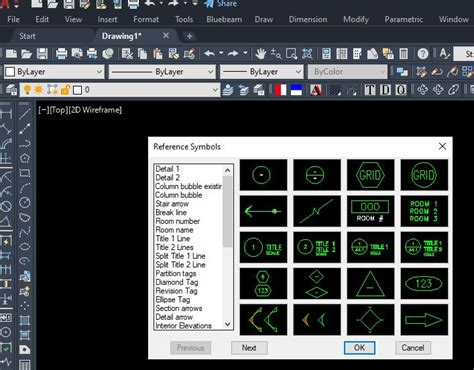Add a new drawing tab with plus
The image size is (474, 370).
tap(189, 36)
